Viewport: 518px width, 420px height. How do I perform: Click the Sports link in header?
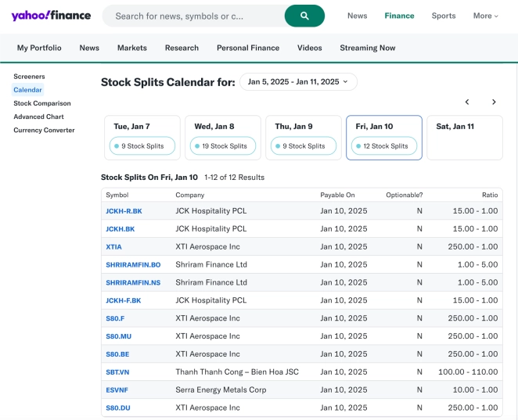444,16
